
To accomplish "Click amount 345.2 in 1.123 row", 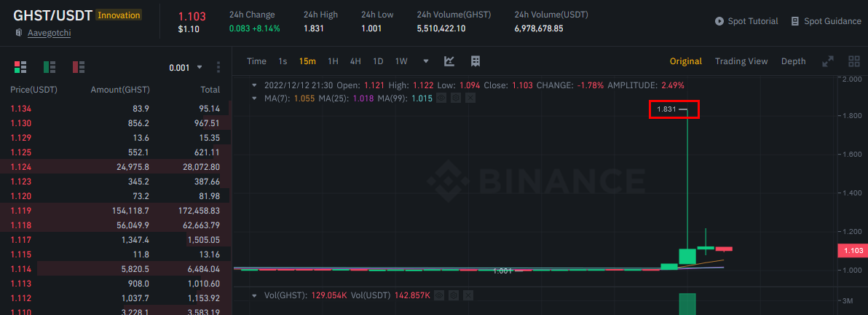I will [139, 182].
